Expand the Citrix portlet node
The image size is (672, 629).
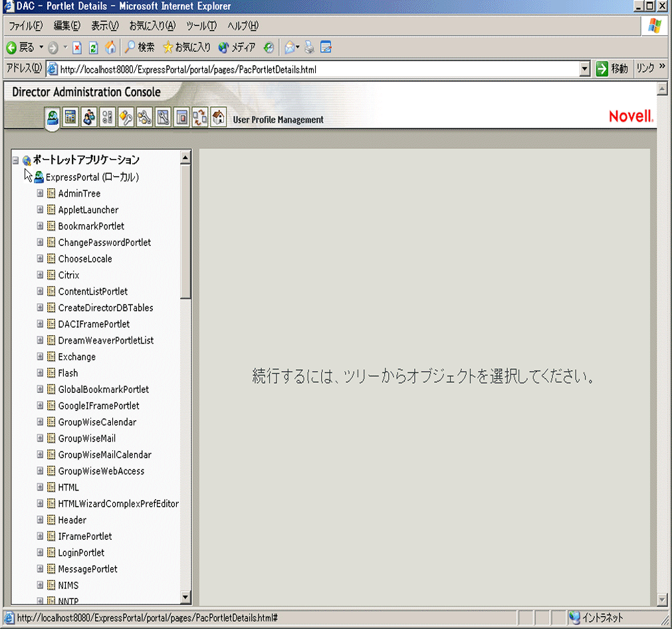coord(40,275)
